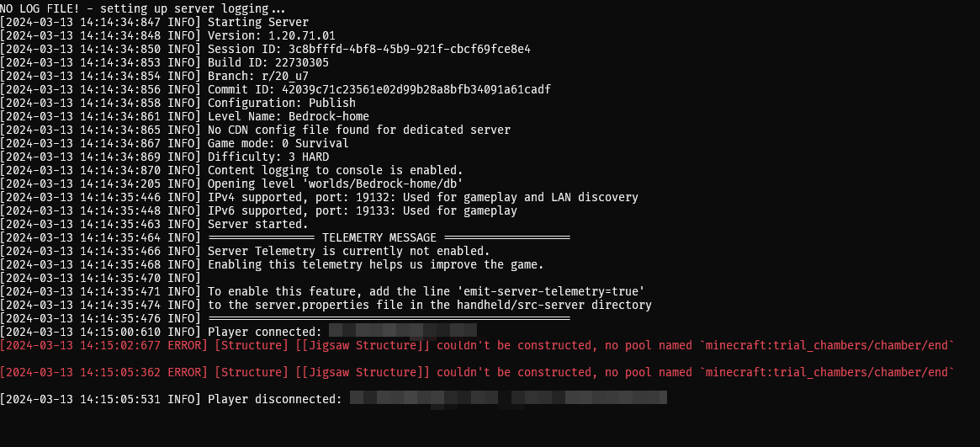980x447 pixels.
Task: Click Build ID 22730305 line
Action: click(x=268, y=62)
